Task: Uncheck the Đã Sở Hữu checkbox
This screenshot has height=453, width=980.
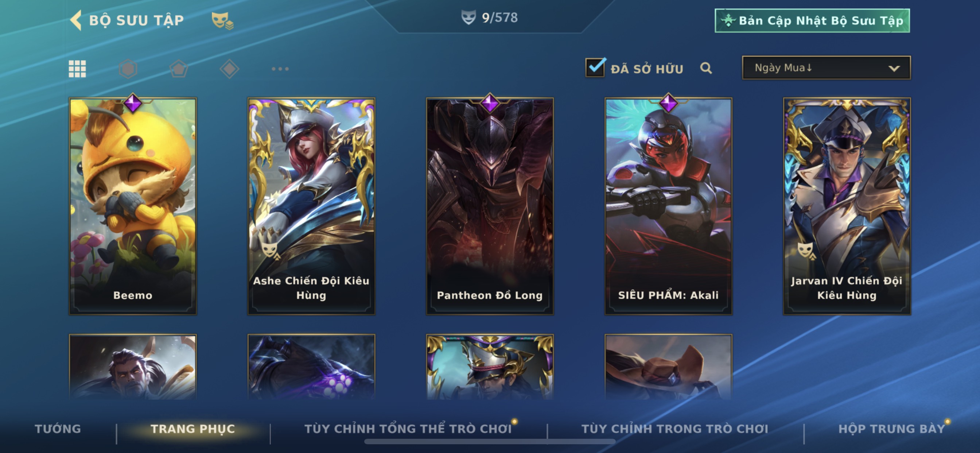Action: coord(595,68)
